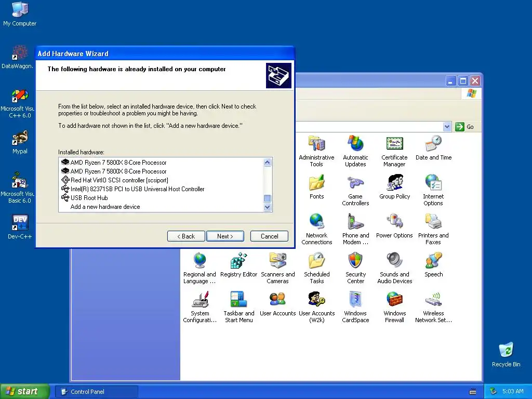Open Group Policy icon
This screenshot has width=532, height=399.
(x=395, y=187)
